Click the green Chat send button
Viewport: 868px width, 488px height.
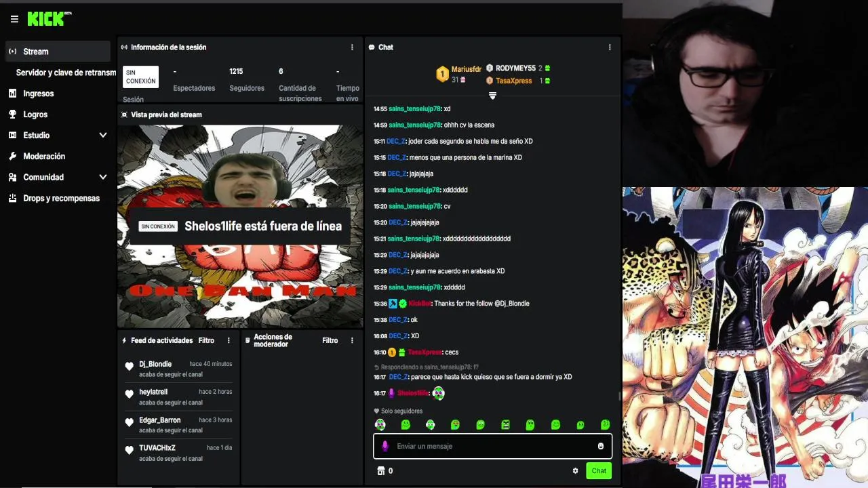(599, 471)
